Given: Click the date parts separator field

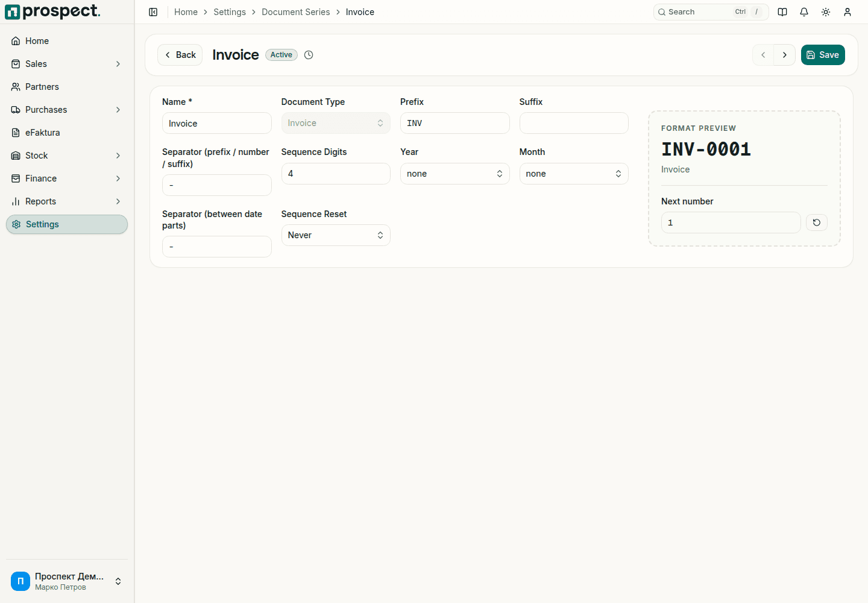Looking at the screenshot, I should [x=217, y=247].
